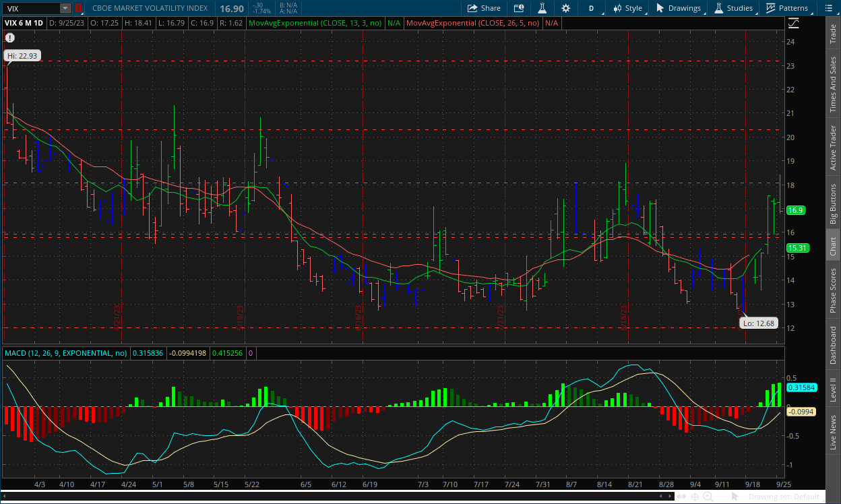Image resolution: width=841 pixels, height=504 pixels.
Task: Click the flask Edit studies icon
Action: (x=541, y=8)
